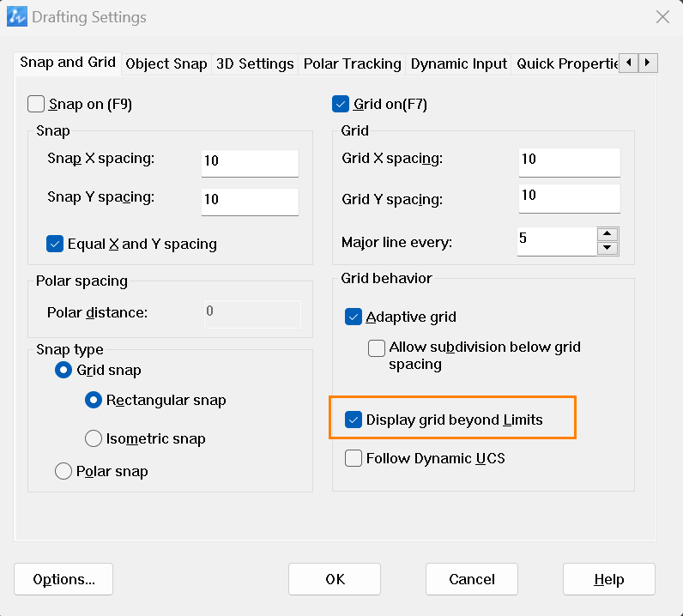
Task: Switch to Snap and Grid tab
Action: (x=68, y=63)
